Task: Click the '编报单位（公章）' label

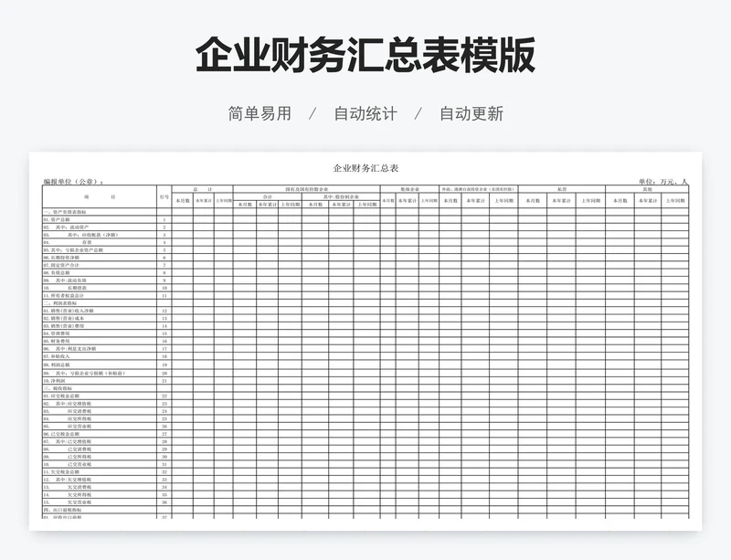Action: (73, 182)
